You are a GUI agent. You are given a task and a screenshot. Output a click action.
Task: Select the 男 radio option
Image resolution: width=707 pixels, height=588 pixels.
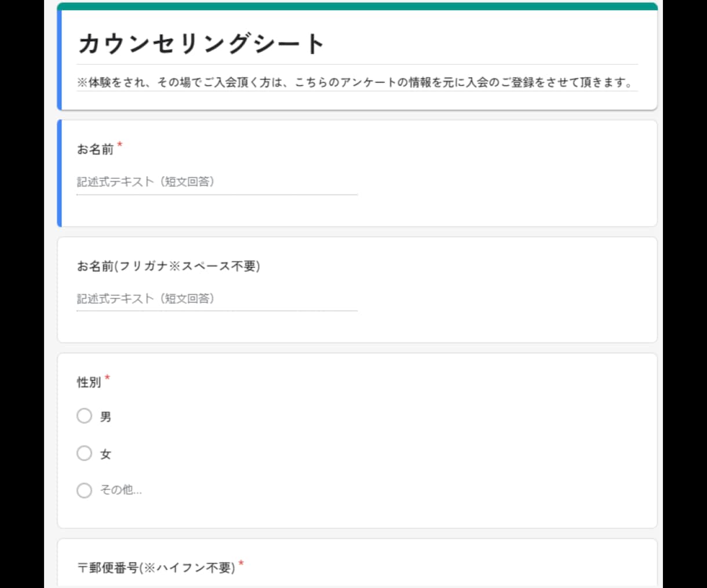point(85,416)
